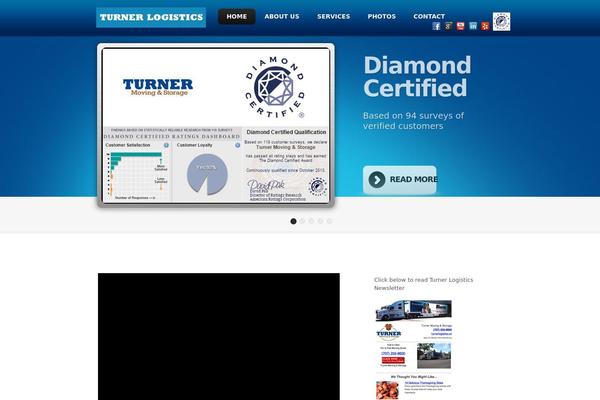Open the LinkedIn social icon
Image resolution: width=600 pixels, height=400 pixels.
tap(473, 26)
